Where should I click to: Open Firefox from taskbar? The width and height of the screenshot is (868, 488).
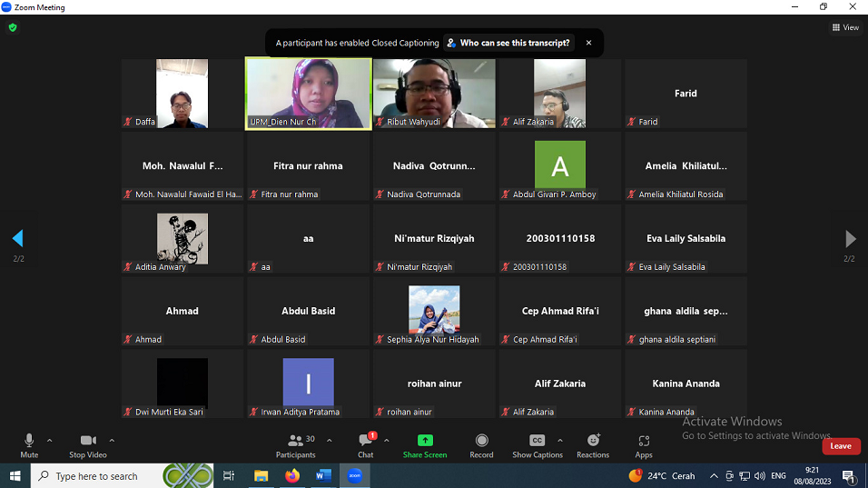(292, 476)
